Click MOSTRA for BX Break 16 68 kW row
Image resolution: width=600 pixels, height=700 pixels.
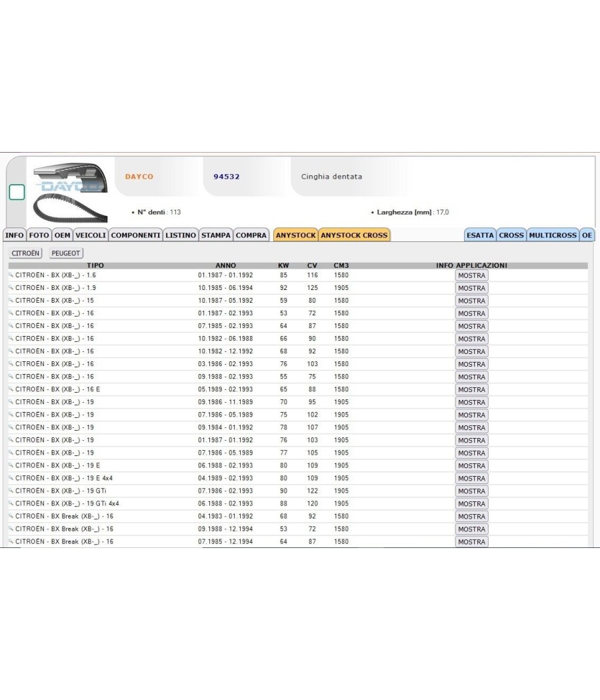click(x=471, y=517)
